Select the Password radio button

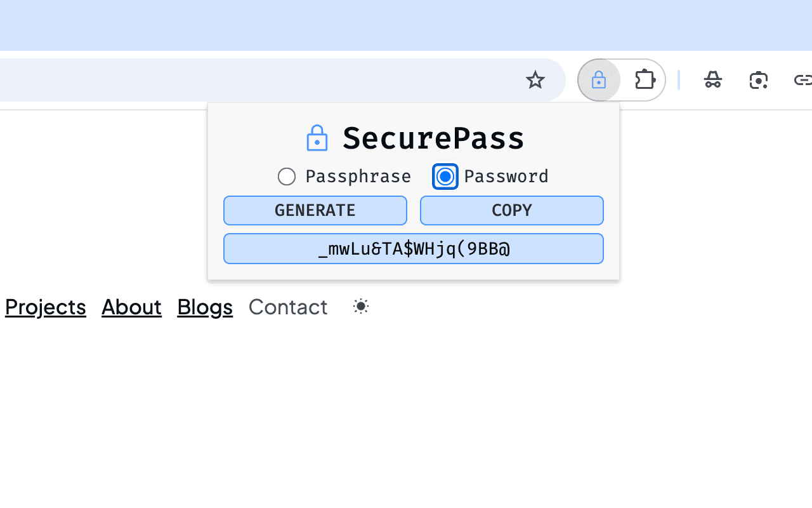click(445, 177)
